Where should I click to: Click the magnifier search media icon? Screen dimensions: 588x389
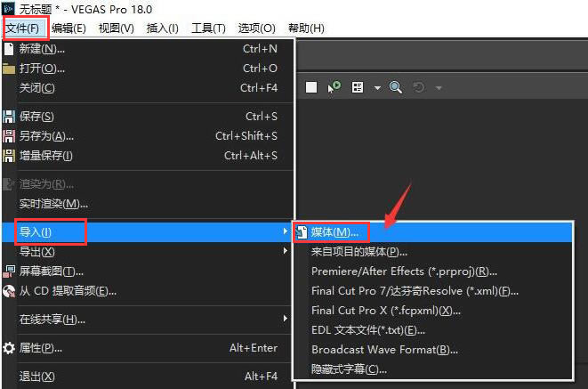(x=396, y=87)
